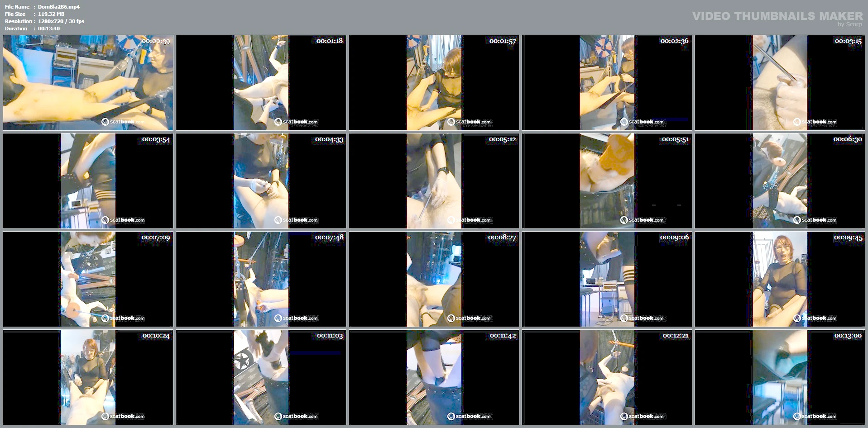868x428 pixels.
Task: Select the final thumbnail at 00:13:00
Action: click(x=780, y=377)
